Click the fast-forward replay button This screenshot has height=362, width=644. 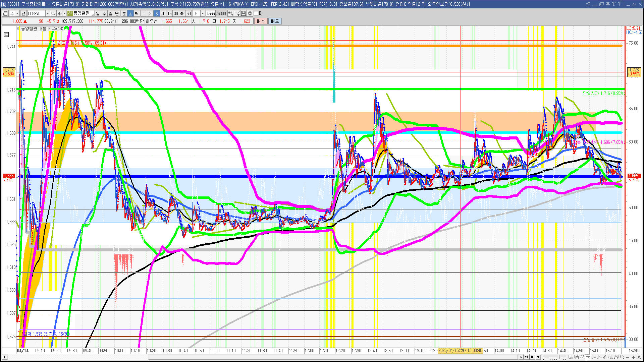(x=538, y=357)
